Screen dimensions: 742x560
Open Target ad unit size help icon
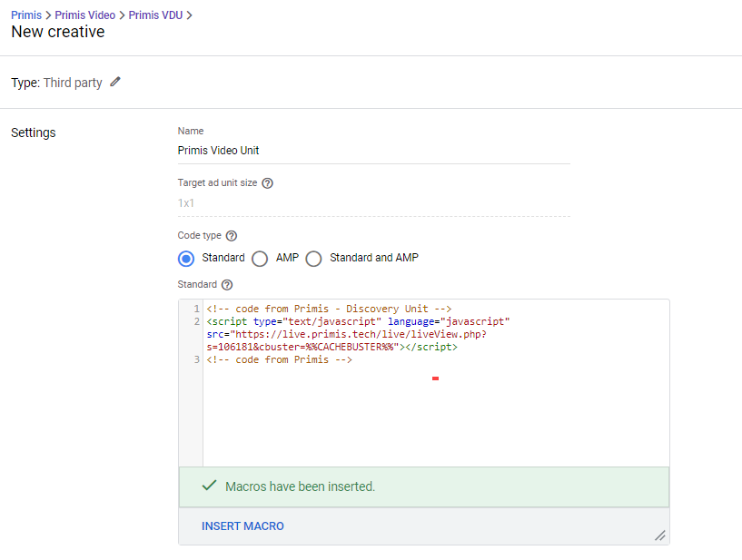pos(267,183)
